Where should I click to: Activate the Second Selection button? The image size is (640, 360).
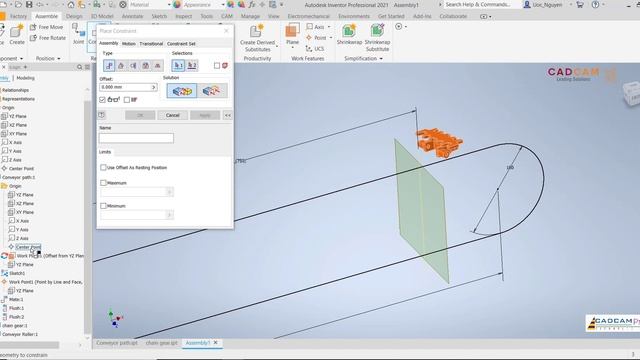(192, 65)
